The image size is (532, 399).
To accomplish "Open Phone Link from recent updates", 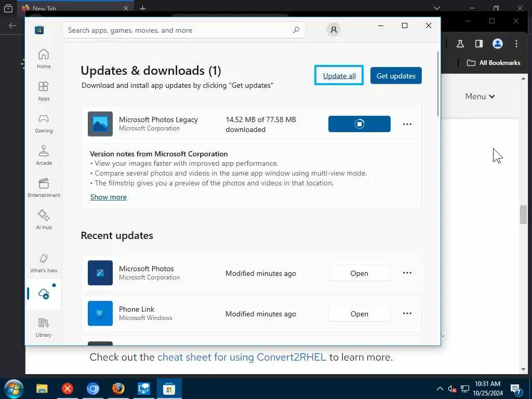I will [360, 314].
